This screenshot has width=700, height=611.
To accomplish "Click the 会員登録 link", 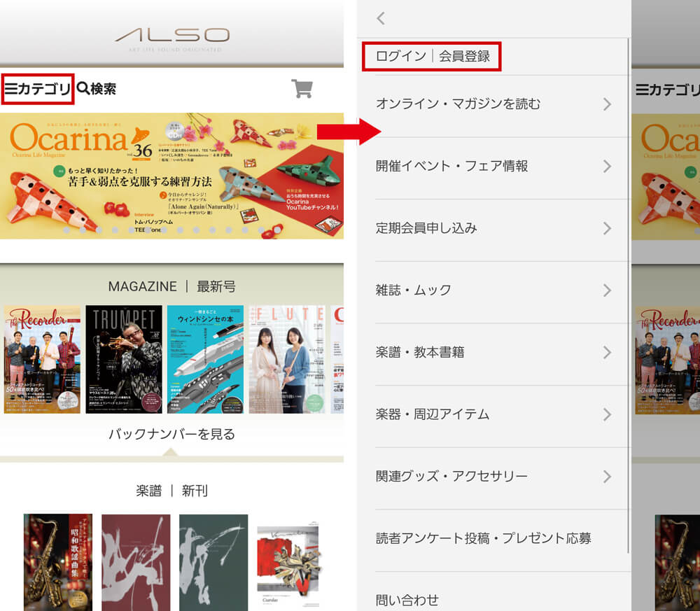I will click(x=465, y=57).
